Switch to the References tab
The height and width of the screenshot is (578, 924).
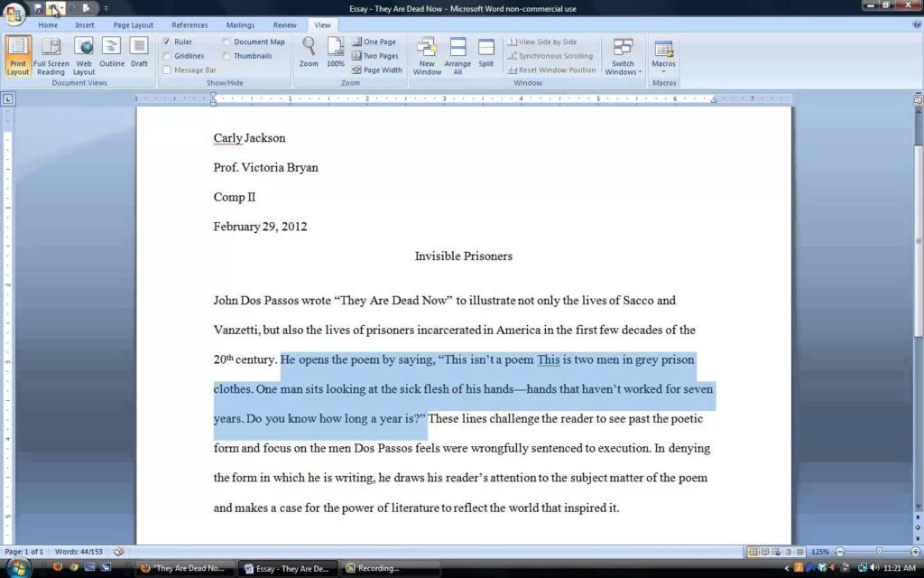(x=189, y=25)
